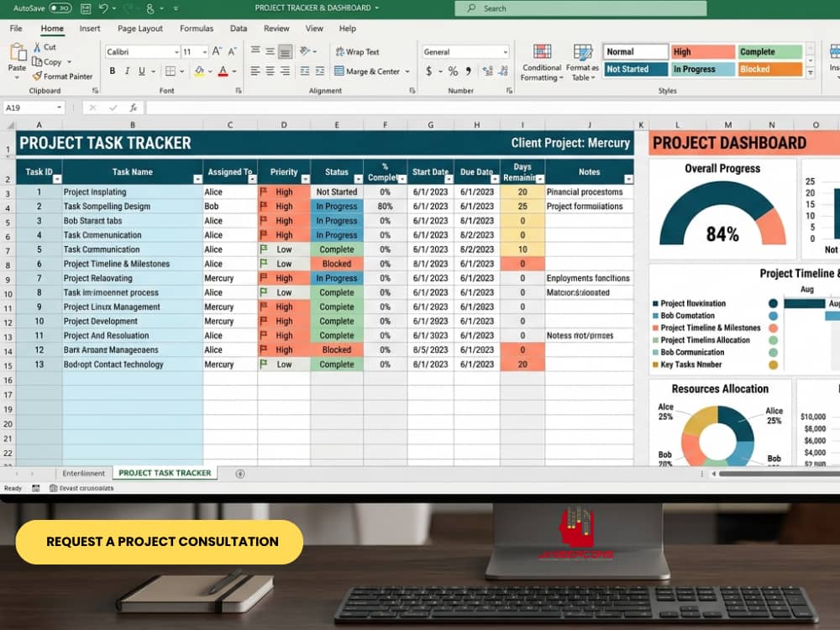This screenshot has width=840, height=630.
Task: Open the File menu
Action: pos(16,29)
